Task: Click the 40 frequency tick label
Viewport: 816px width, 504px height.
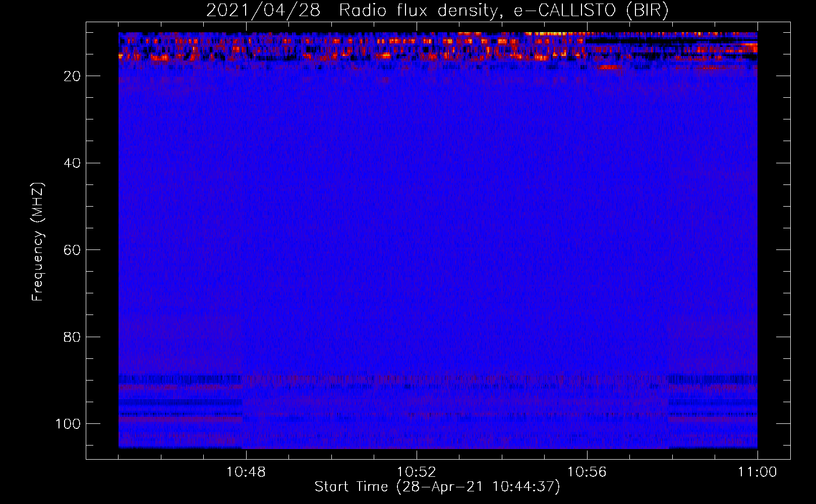Action: click(x=73, y=163)
